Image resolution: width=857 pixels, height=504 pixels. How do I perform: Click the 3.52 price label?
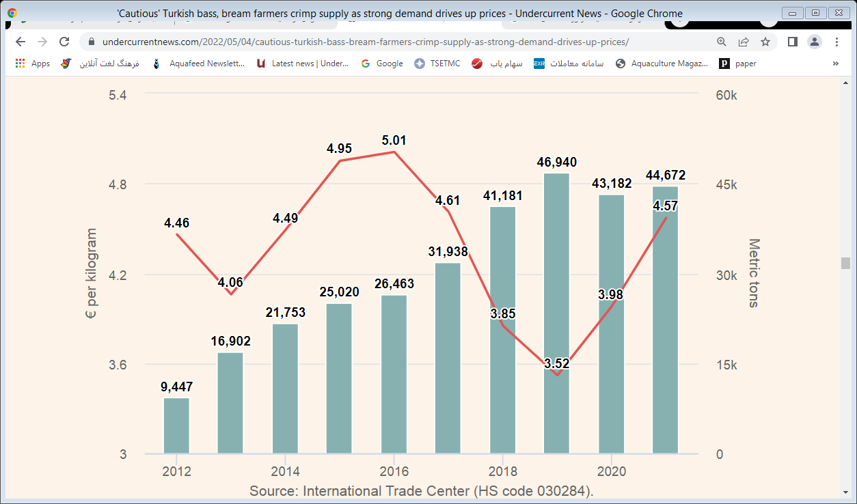pyautogui.click(x=556, y=364)
